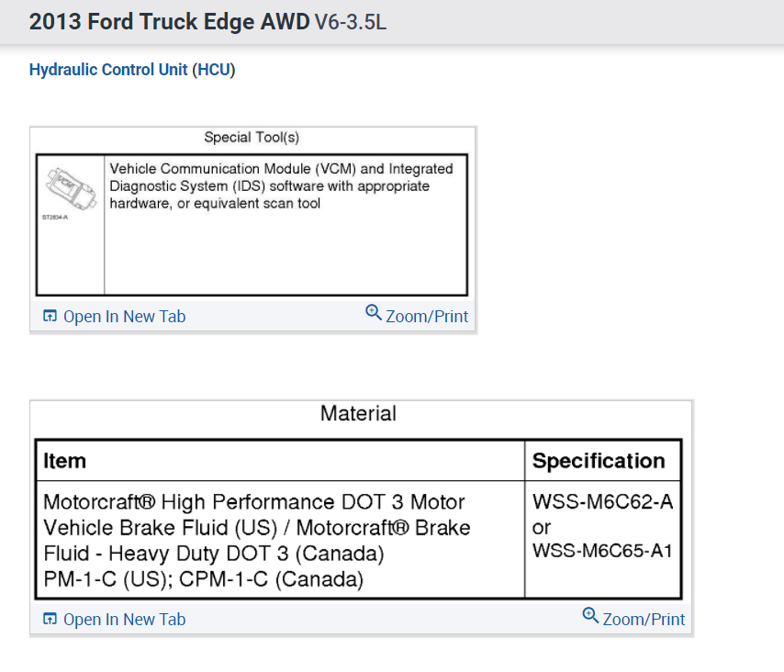784x672 pixels.
Task: Click the magnifier icon below Special Tool(s) table
Action: [374, 312]
